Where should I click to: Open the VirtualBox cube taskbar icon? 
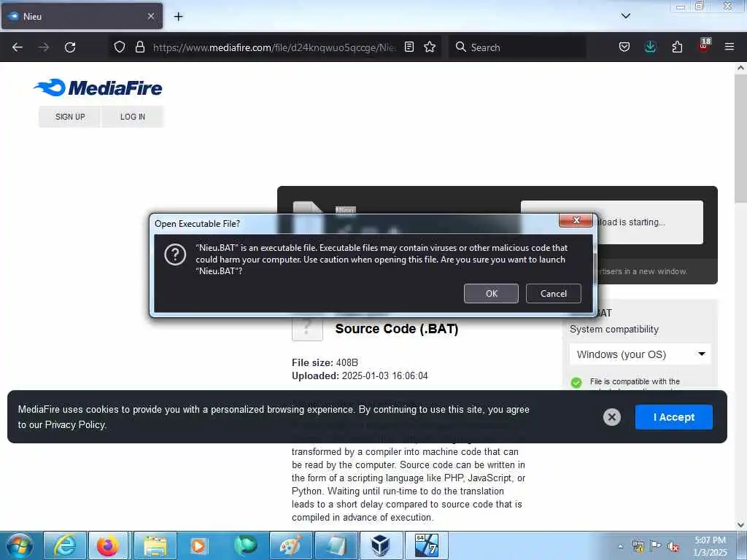(380, 545)
